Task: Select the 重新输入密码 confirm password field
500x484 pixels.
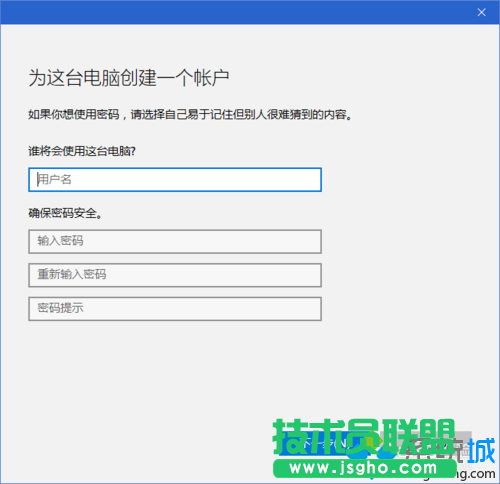Action: click(x=175, y=275)
